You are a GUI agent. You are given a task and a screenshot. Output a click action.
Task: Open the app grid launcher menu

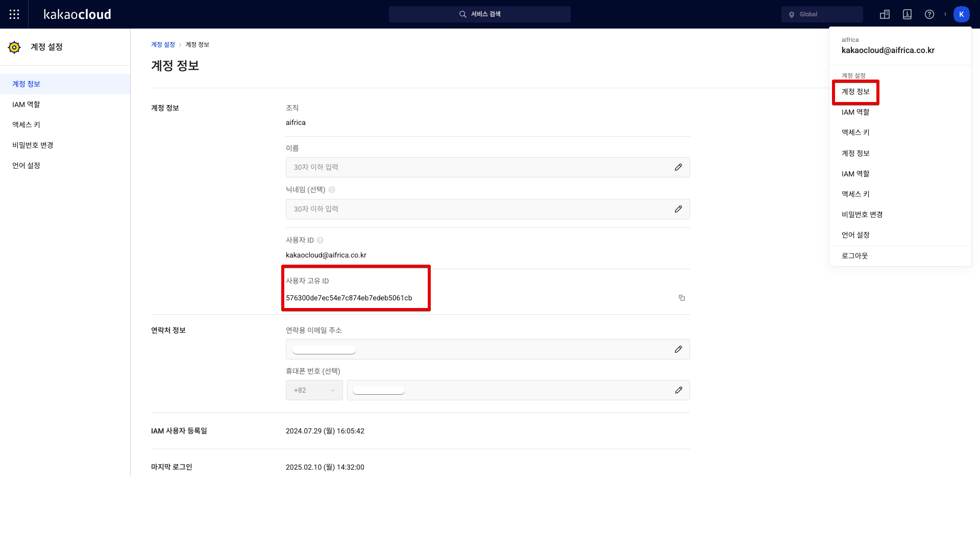pos(14,14)
